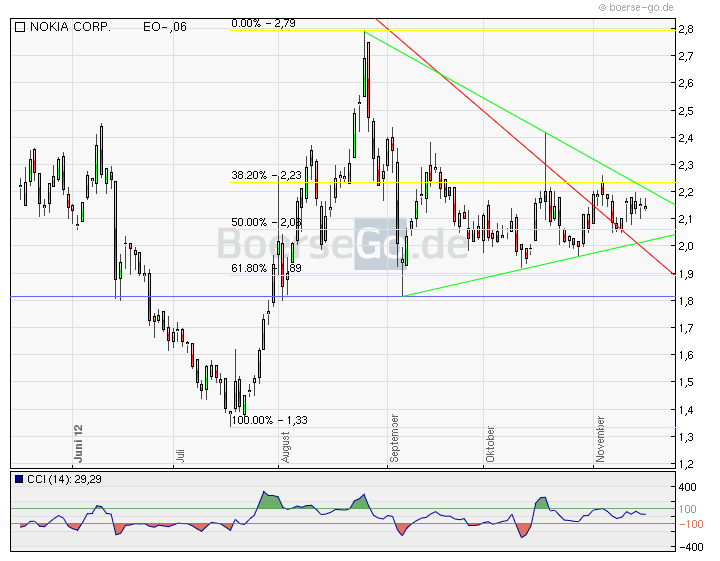The image size is (720, 561).
Task: Click the Oktober time axis label
Action: tap(491, 442)
